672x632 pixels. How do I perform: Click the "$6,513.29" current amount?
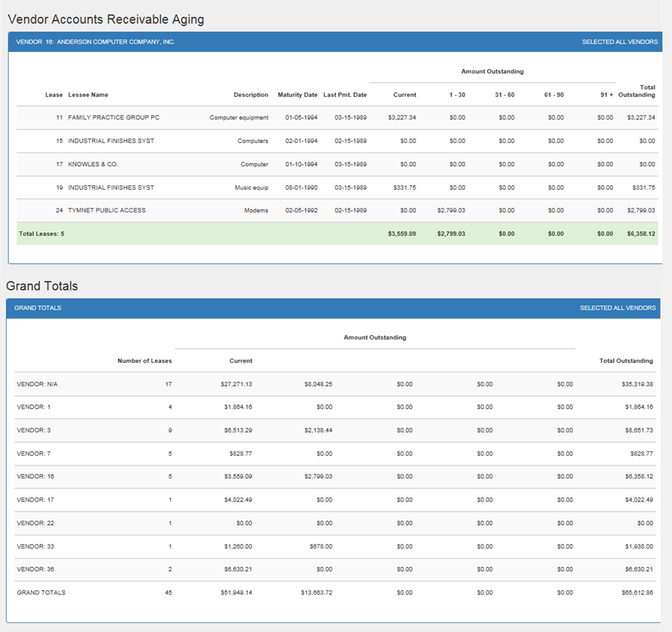pos(238,430)
